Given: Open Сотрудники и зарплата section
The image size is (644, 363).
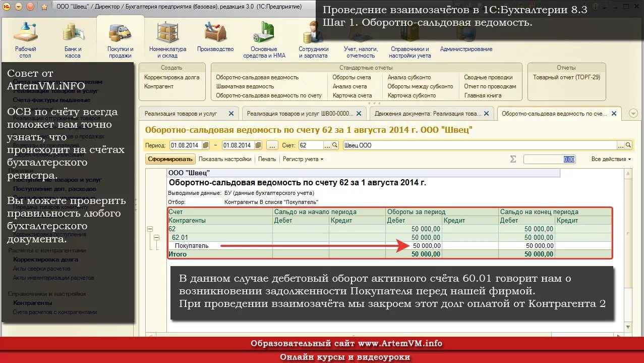Looking at the screenshot, I should coord(313,40).
